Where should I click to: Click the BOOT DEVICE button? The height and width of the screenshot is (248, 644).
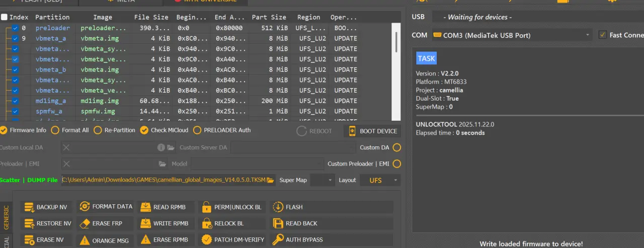(x=372, y=131)
